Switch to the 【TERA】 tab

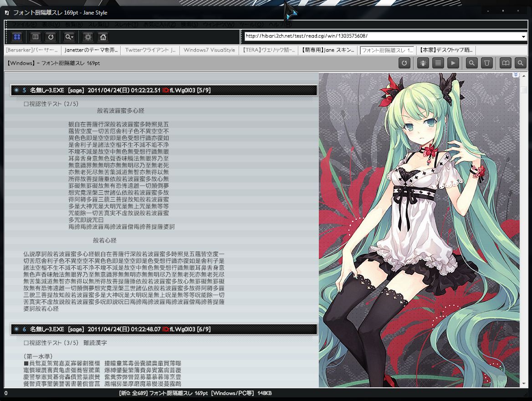pyautogui.click(x=269, y=50)
